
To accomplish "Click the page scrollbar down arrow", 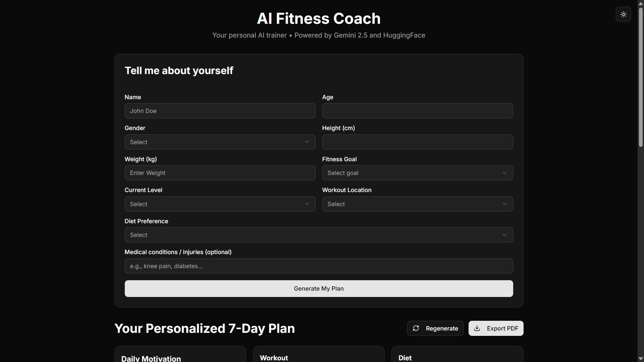I will pos(641,359).
